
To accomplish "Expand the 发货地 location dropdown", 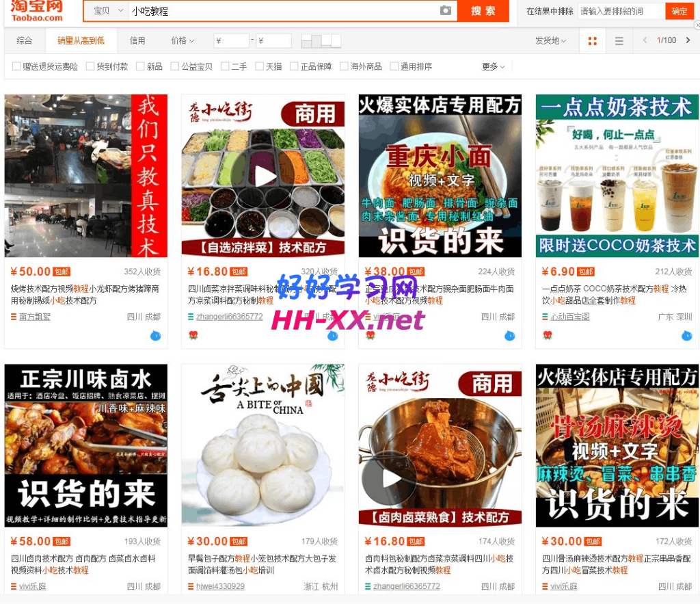I will point(550,41).
